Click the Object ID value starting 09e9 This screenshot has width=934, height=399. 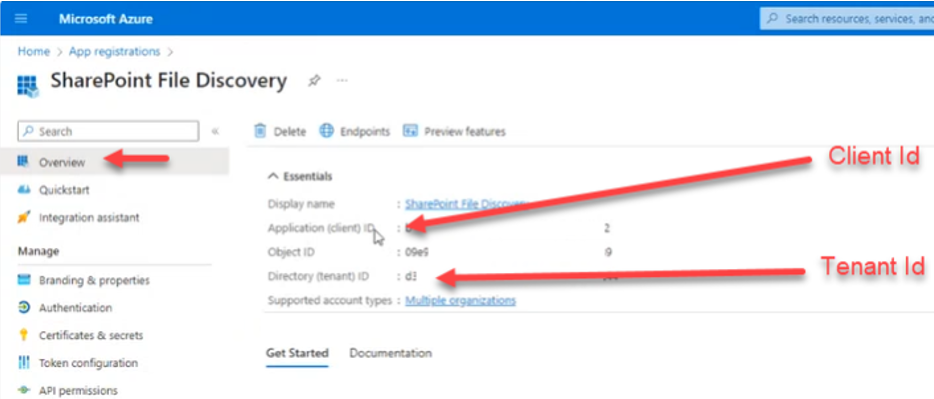[417, 253]
